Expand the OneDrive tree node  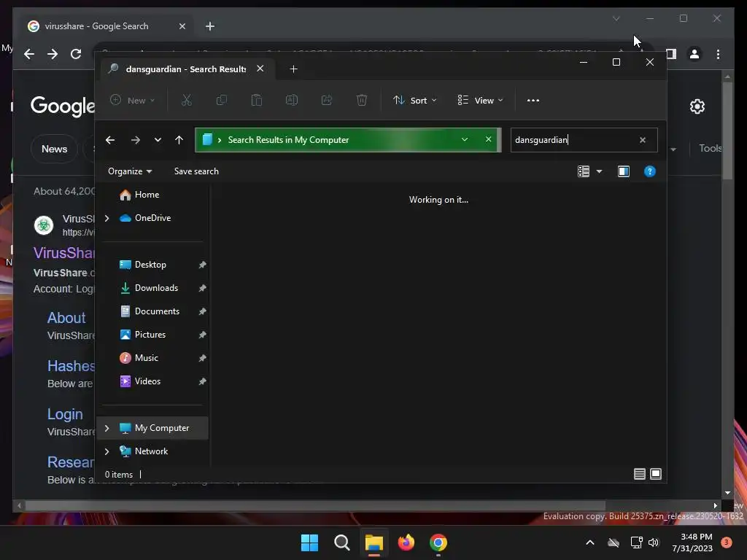coord(107,218)
